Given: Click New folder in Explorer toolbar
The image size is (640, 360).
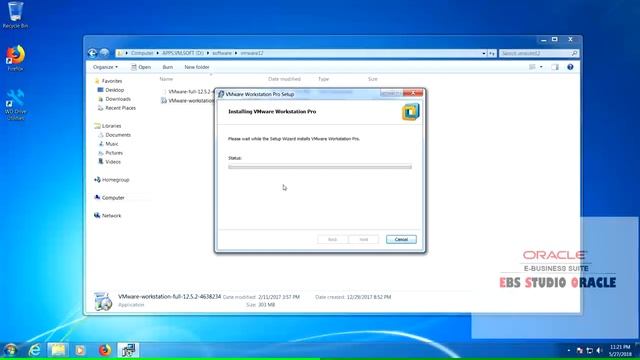Looking at the screenshot, I should click(197, 67).
